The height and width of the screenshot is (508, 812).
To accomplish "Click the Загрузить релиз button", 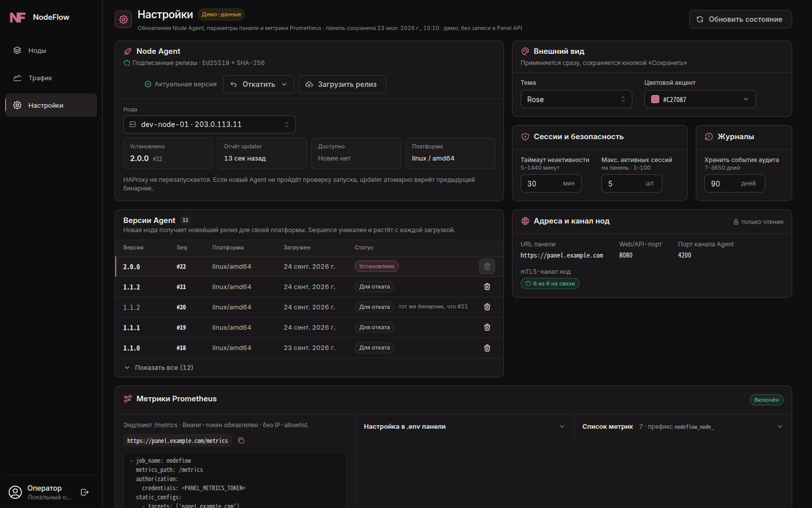I will [343, 84].
